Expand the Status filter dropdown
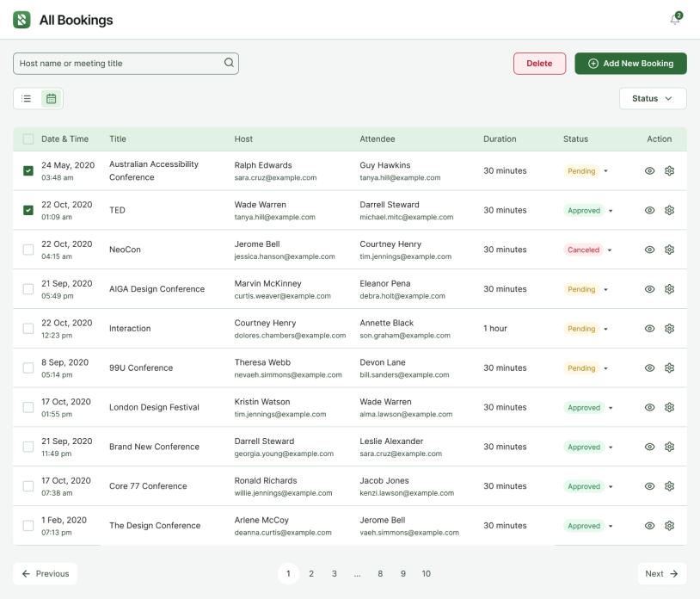This screenshot has height=599, width=700. pos(653,98)
